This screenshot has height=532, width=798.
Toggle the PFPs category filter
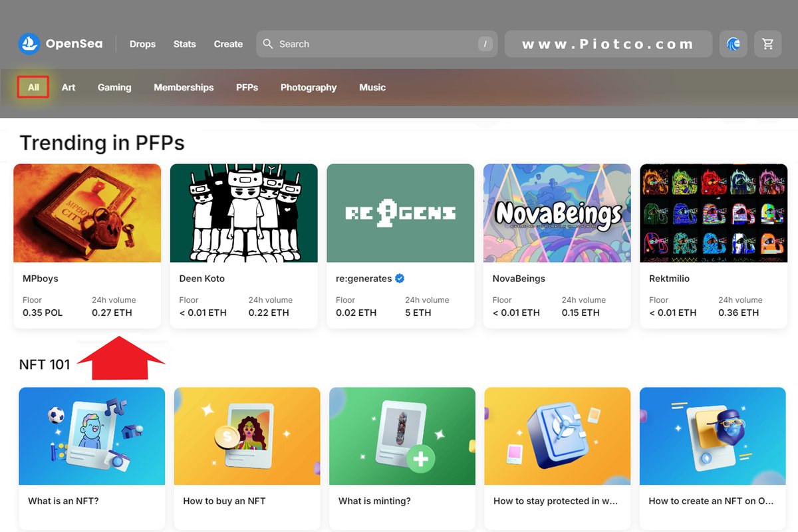click(247, 87)
